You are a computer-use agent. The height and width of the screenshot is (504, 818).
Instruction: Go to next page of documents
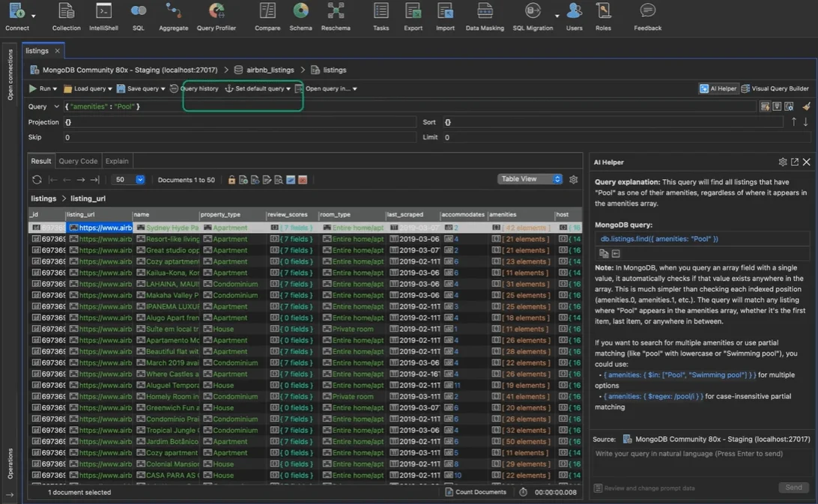[x=80, y=180]
